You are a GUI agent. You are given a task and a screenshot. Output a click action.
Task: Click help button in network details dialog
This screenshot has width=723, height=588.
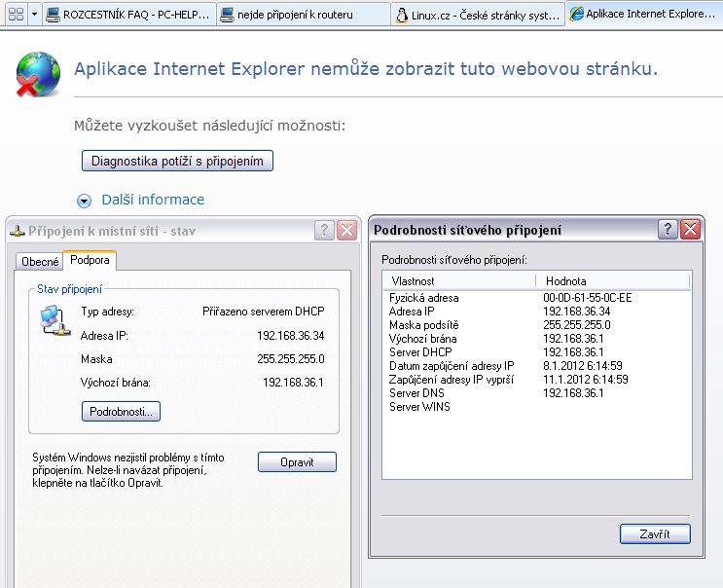tap(668, 230)
